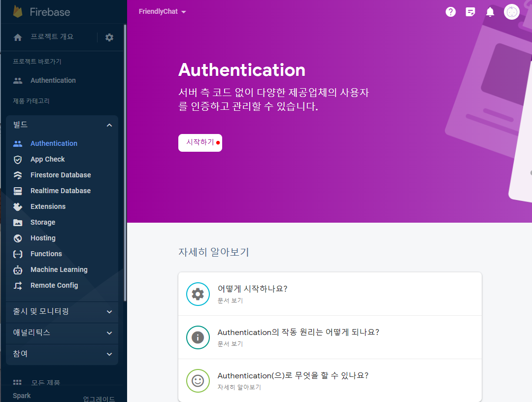This screenshot has height=402, width=532.
Task: Open Machine Learning menu item
Action: (x=59, y=269)
